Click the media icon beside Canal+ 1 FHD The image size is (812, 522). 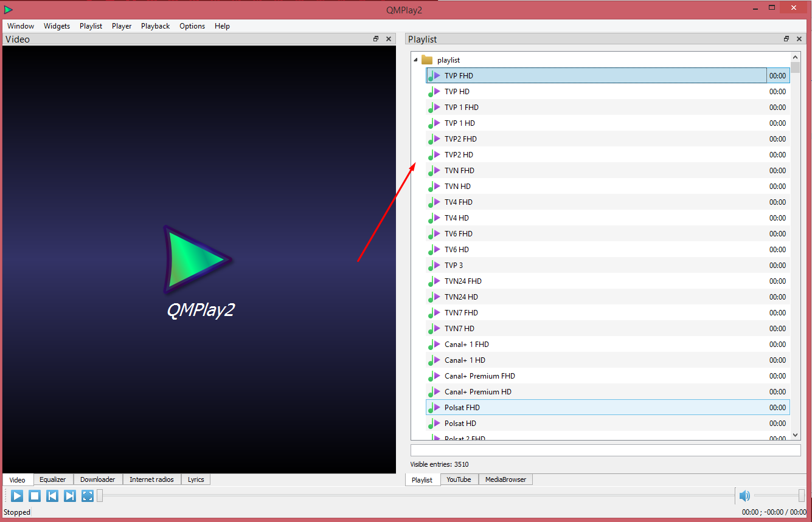pos(434,345)
